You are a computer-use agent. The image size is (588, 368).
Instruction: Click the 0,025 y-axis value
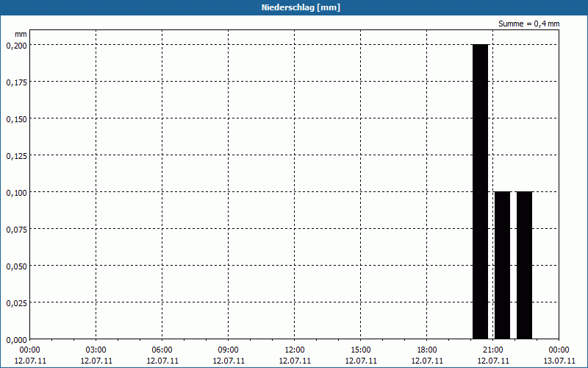(16, 302)
